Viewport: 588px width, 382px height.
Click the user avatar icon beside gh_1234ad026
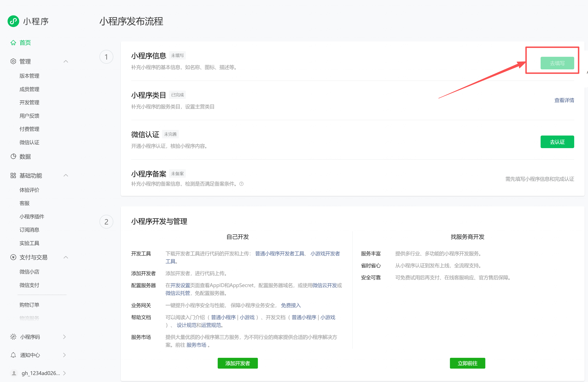click(14, 373)
